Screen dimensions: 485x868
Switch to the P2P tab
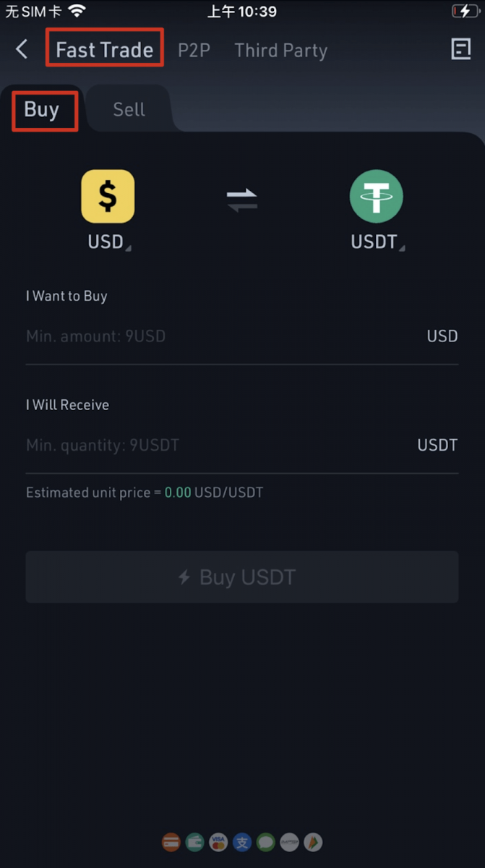click(194, 50)
